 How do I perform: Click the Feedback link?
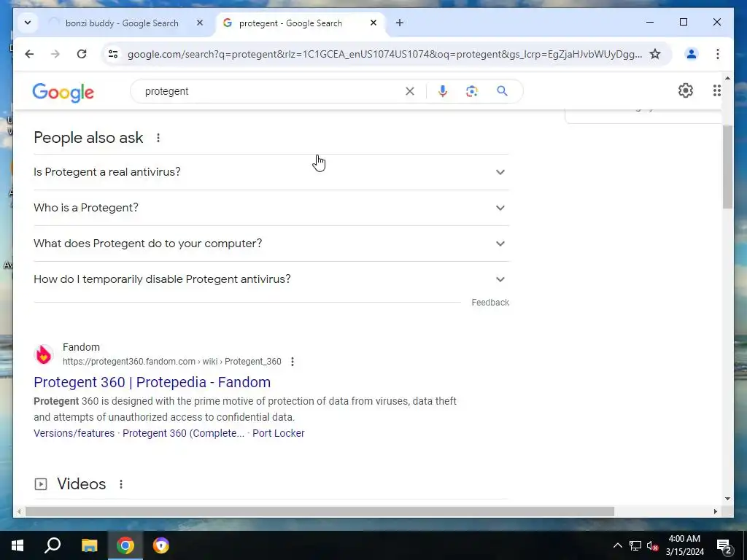coord(490,303)
